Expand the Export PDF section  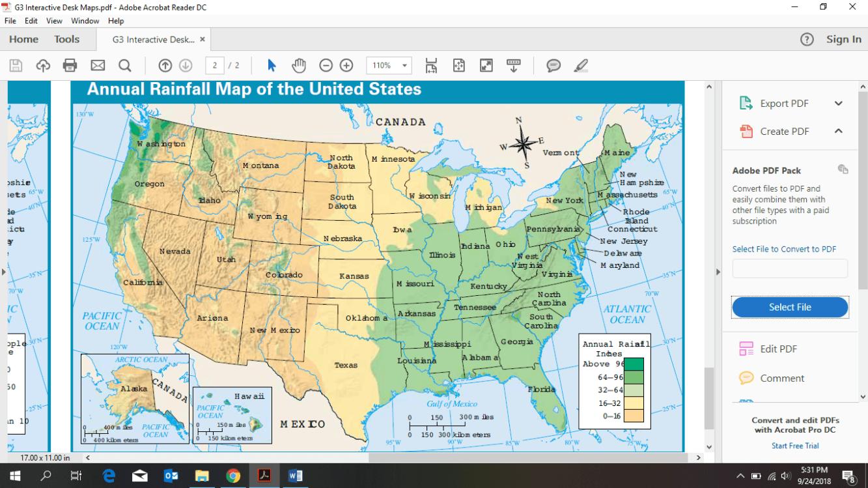[x=838, y=104]
